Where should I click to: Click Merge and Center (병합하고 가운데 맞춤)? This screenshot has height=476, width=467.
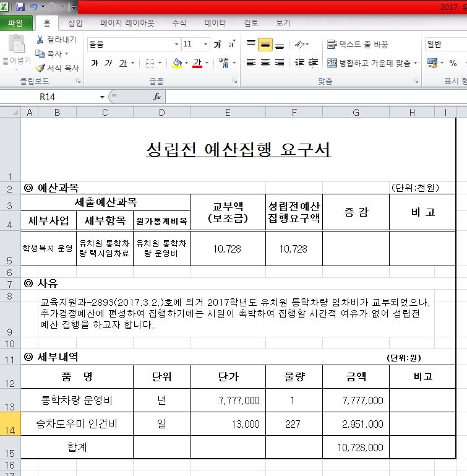[x=369, y=63]
